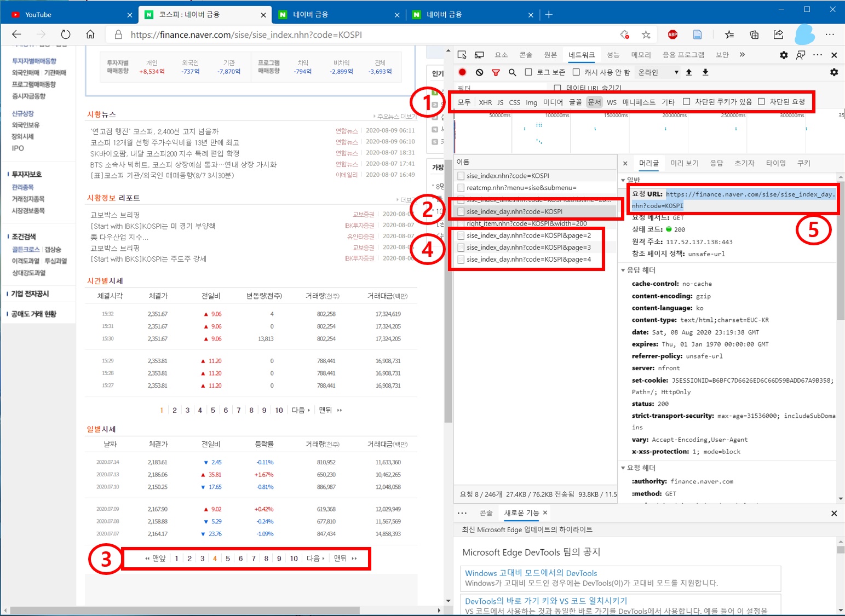Open DevTools customize ellipsis menu
The height and width of the screenshot is (616, 845).
(x=818, y=55)
